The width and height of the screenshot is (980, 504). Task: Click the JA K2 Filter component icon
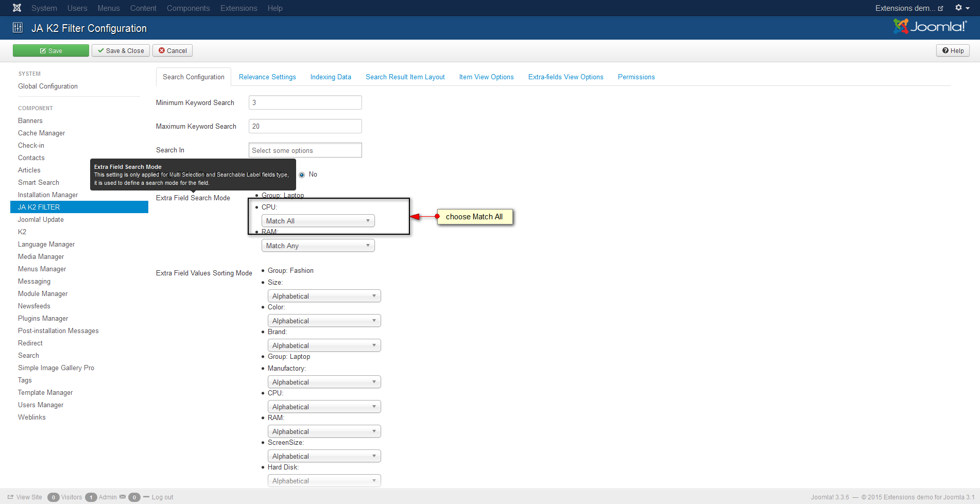tap(18, 28)
